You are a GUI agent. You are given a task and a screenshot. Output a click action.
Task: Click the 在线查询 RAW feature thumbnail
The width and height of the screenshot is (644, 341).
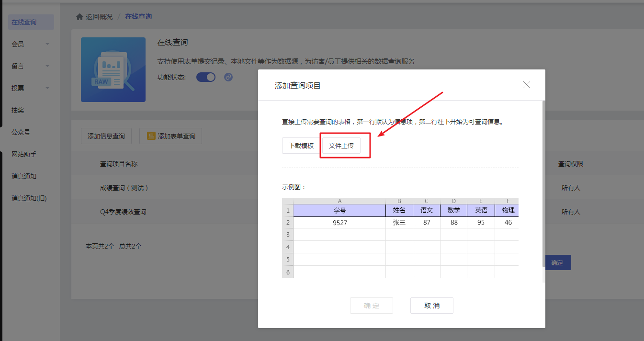[113, 69]
